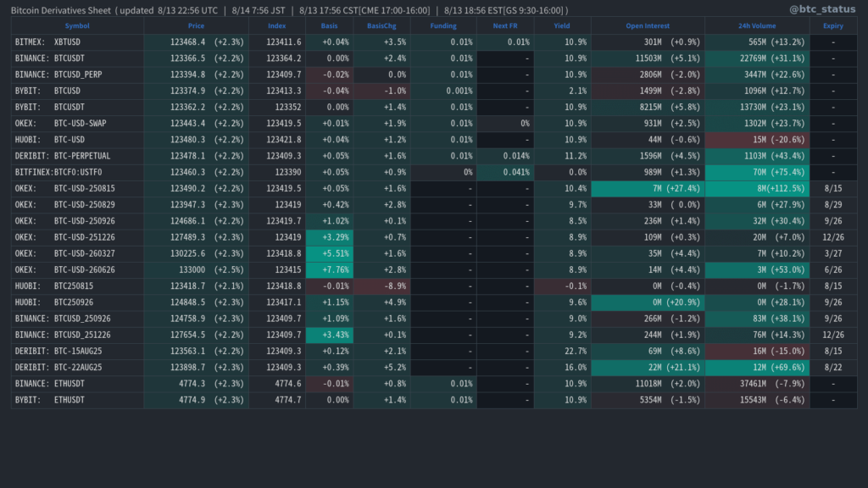Click the 22.7% yield cell
Image resolution: width=868 pixels, height=488 pixels.
(x=563, y=351)
